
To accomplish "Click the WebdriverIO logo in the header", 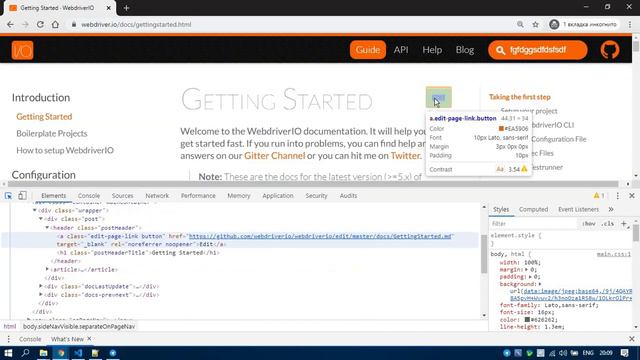I will (22, 50).
